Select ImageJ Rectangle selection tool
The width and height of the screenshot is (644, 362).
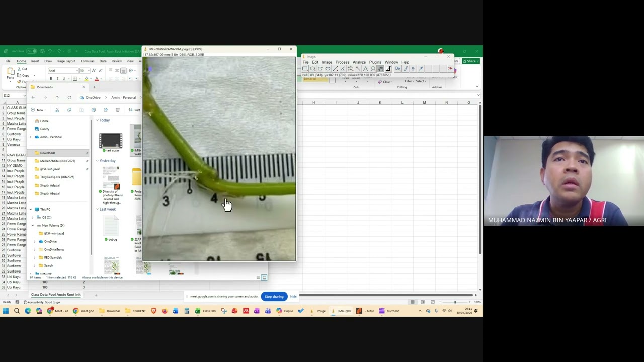click(305, 68)
